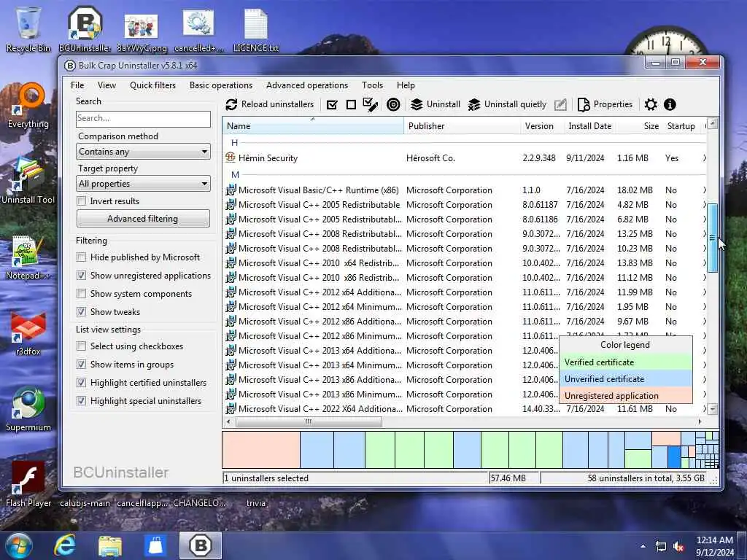Click Verified certificate green legend entry

[625, 362]
